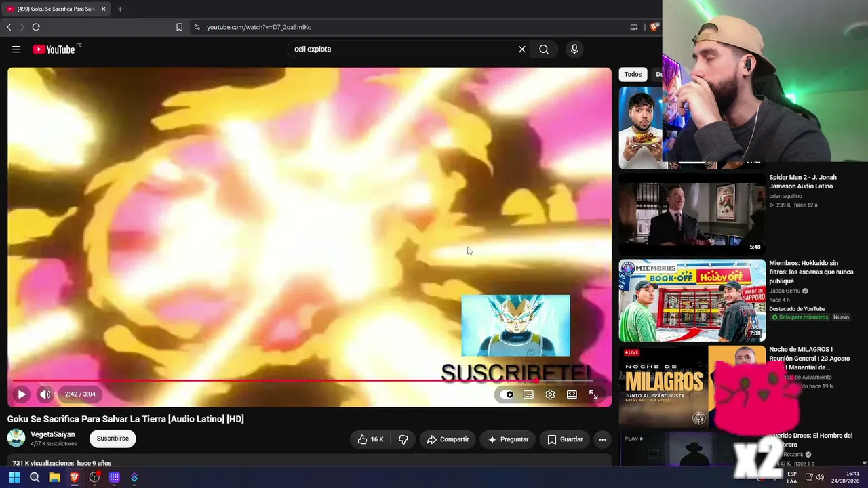Reload the current page
Screen dimensions: 868x488
pos(36,27)
